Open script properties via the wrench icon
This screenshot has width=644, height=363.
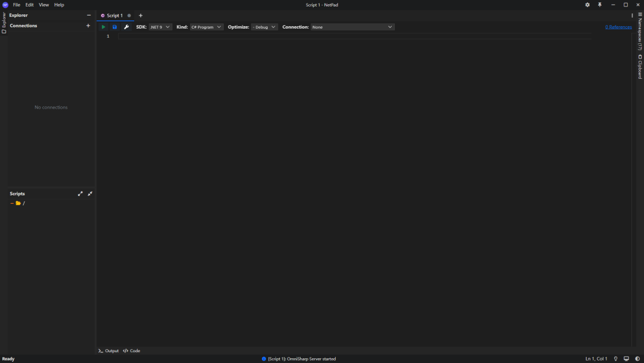pyautogui.click(x=126, y=27)
